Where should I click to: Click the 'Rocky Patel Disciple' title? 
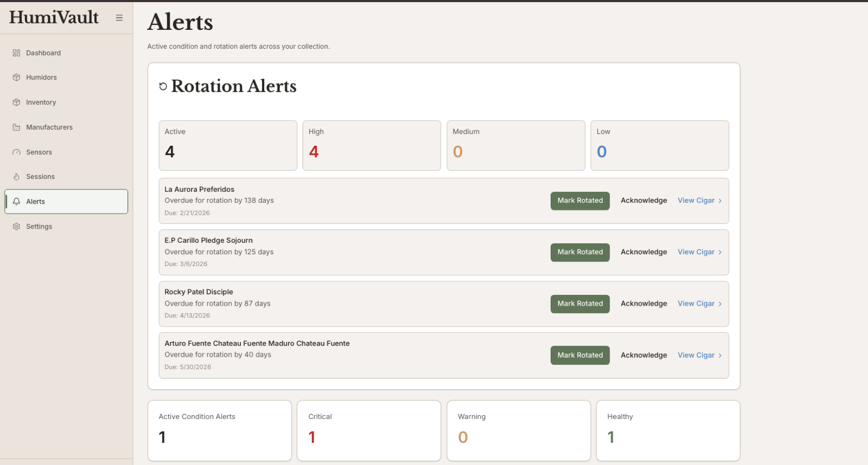[199, 292]
